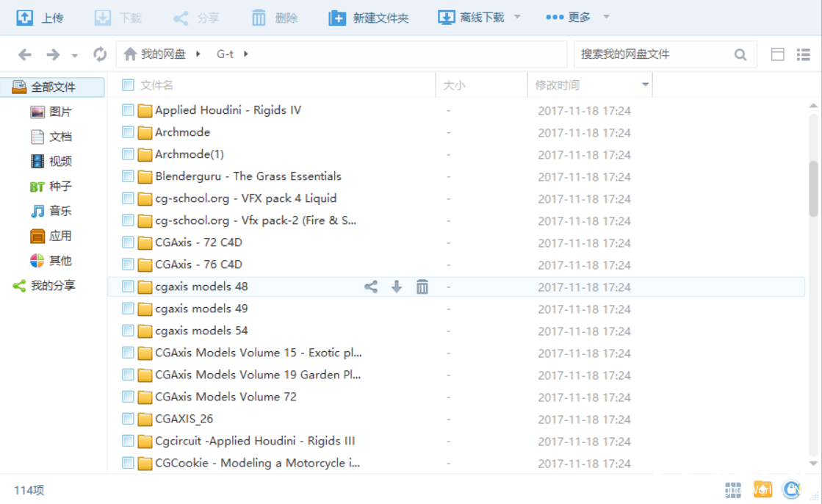Check the Blenderguru Grass Essentials checkbox

128,176
